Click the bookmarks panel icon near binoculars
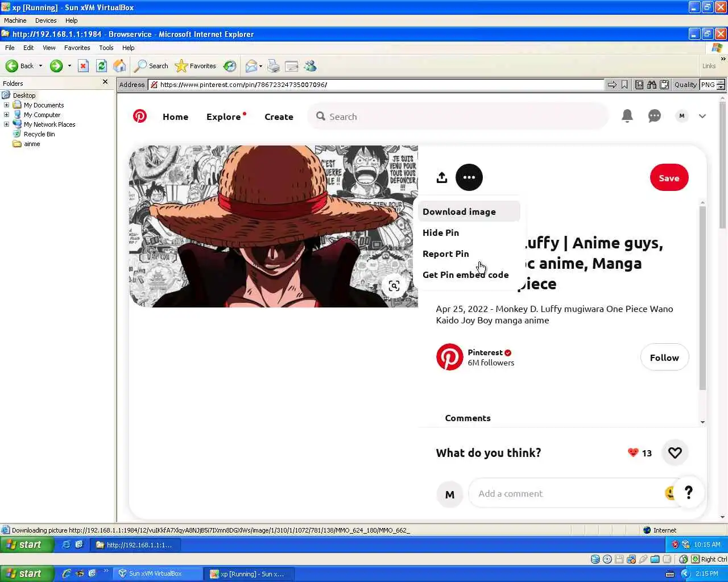 click(x=639, y=85)
